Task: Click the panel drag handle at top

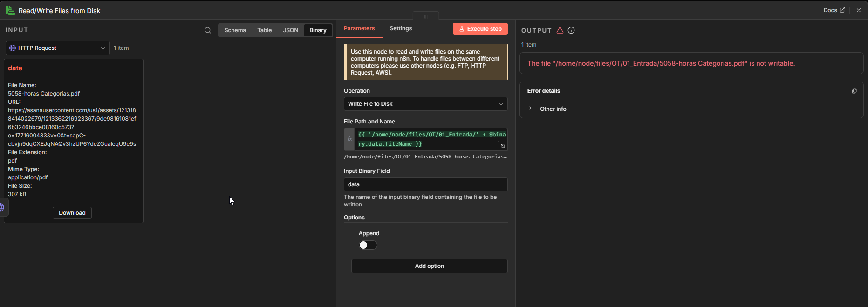Action: click(425, 16)
